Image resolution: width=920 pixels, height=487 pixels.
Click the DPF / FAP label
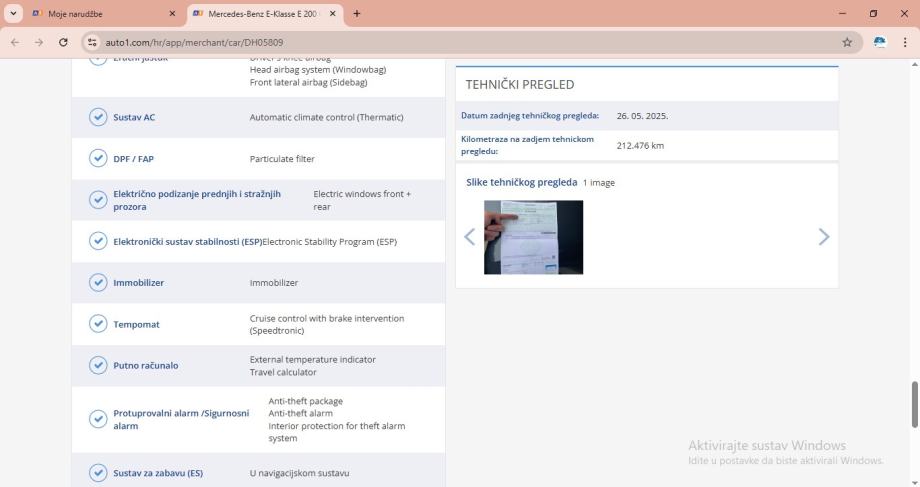tap(133, 159)
